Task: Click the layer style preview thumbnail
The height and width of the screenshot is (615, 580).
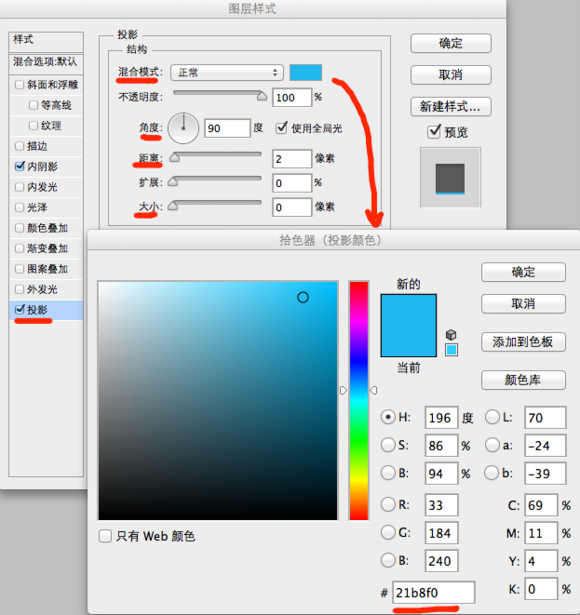Action: pos(450,177)
